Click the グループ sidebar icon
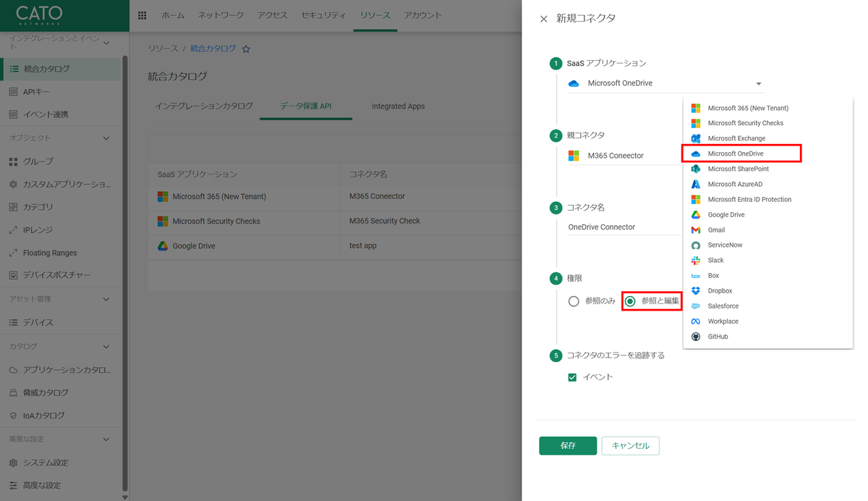The height and width of the screenshot is (501, 868). point(13,161)
